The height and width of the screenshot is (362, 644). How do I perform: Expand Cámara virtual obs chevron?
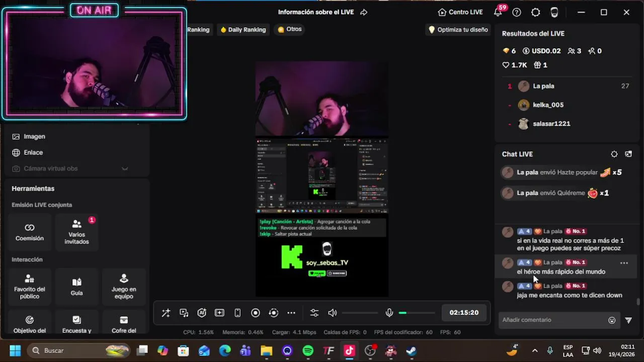(x=125, y=168)
